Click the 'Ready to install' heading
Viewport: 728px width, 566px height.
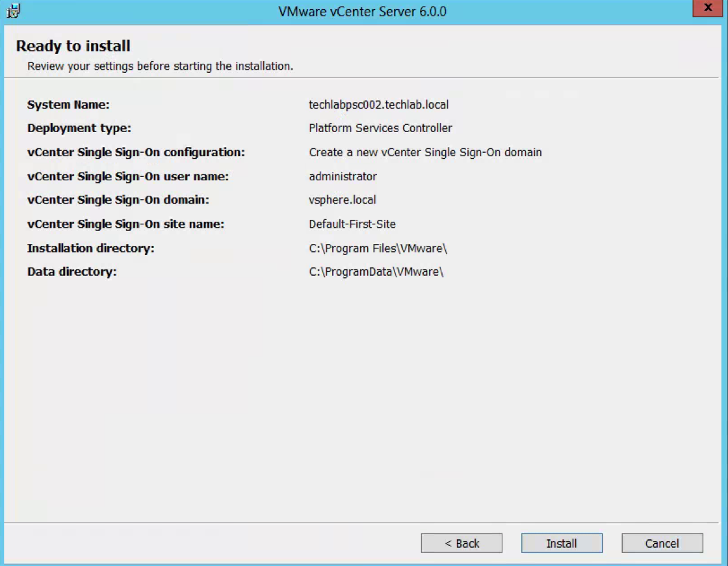click(73, 46)
